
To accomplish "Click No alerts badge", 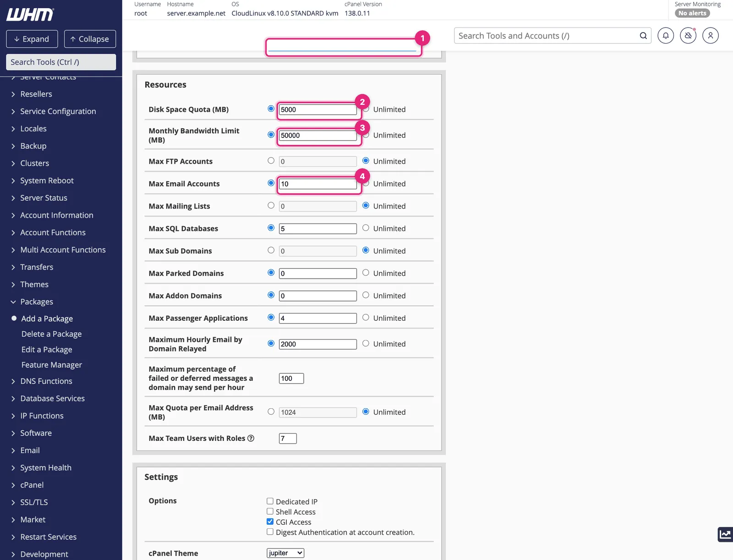I will click(692, 13).
